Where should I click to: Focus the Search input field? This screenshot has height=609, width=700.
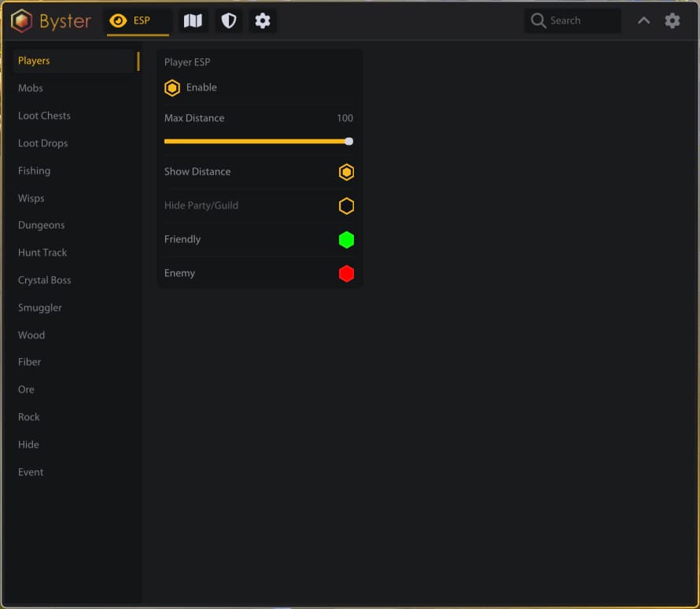pyautogui.click(x=573, y=20)
